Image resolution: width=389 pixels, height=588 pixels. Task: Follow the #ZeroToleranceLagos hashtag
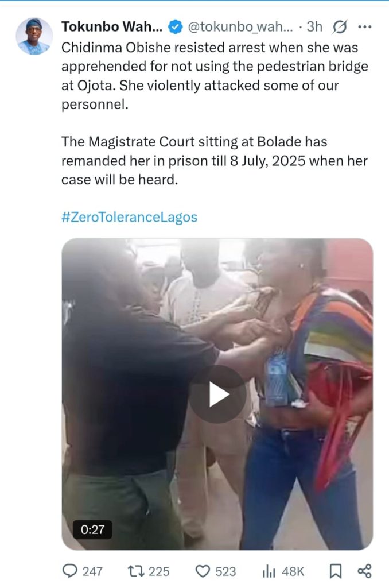pyautogui.click(x=129, y=217)
